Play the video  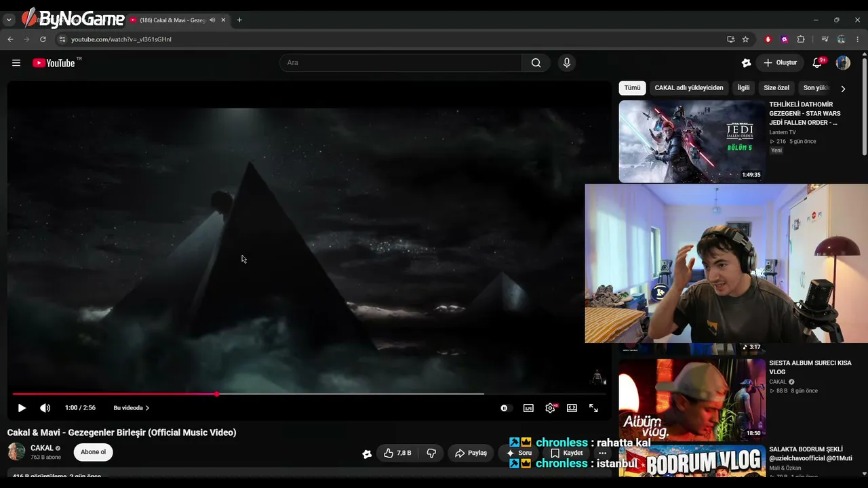pyautogui.click(x=22, y=408)
